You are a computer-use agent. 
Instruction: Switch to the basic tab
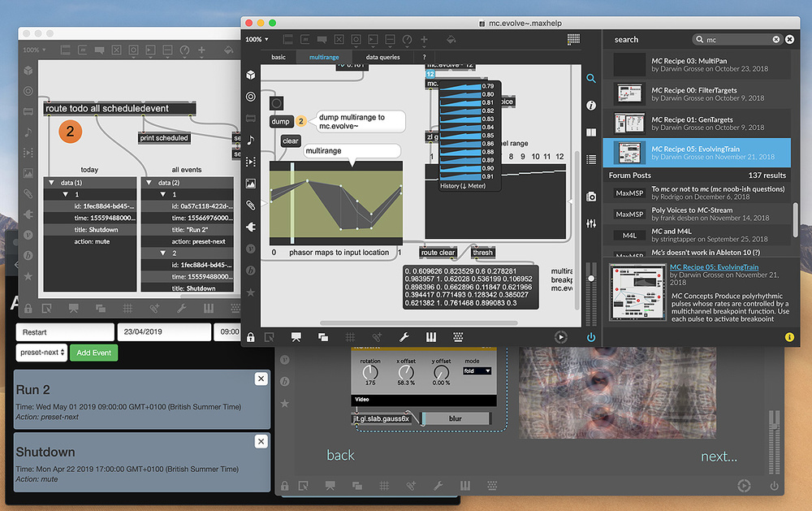[279, 57]
